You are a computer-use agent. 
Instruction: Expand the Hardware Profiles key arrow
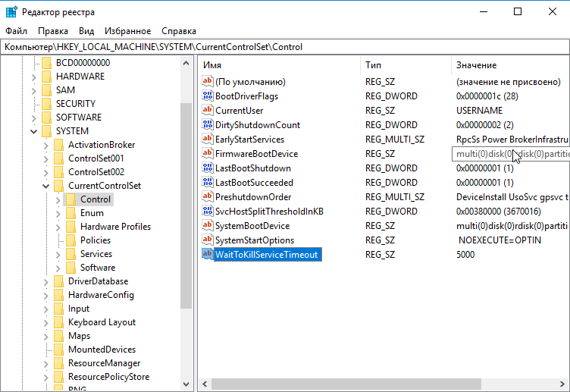[58, 227]
